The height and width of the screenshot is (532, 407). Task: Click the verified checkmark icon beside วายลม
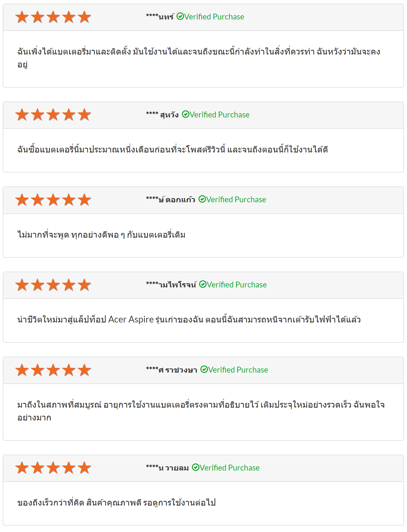[x=196, y=467]
